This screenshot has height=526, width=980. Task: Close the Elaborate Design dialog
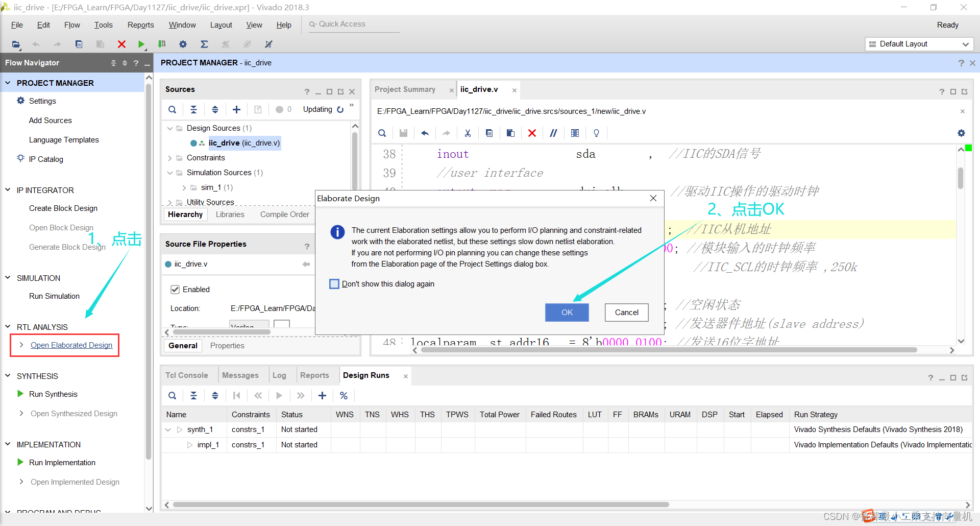click(653, 198)
